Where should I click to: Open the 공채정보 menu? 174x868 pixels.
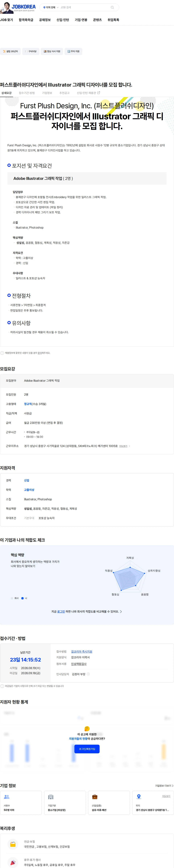pos(45,20)
